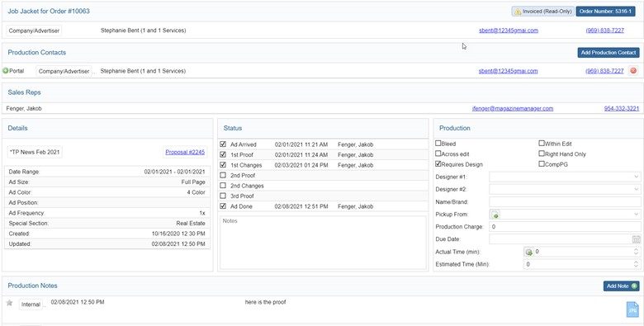Click the Order Number 5316-1 button
The height and width of the screenshot is (326, 644).
(x=605, y=12)
